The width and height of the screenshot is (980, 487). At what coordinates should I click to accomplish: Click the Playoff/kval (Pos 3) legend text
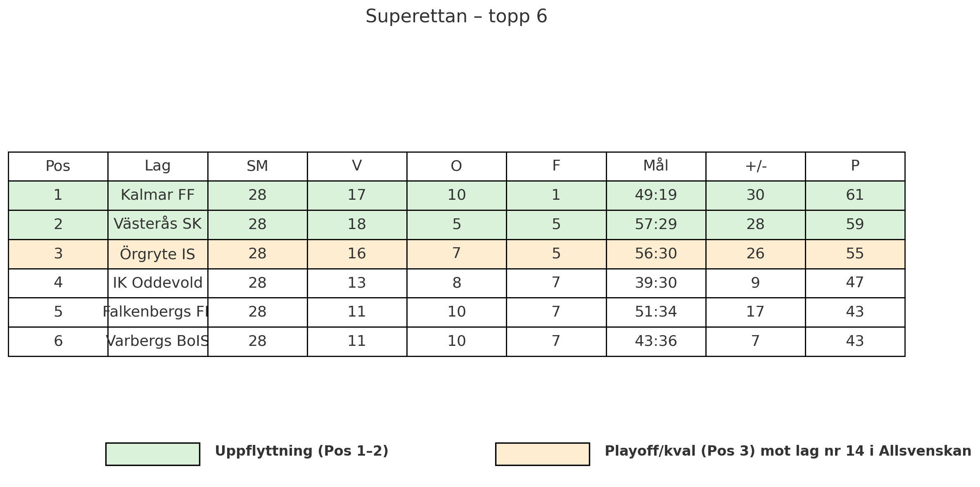pos(788,451)
